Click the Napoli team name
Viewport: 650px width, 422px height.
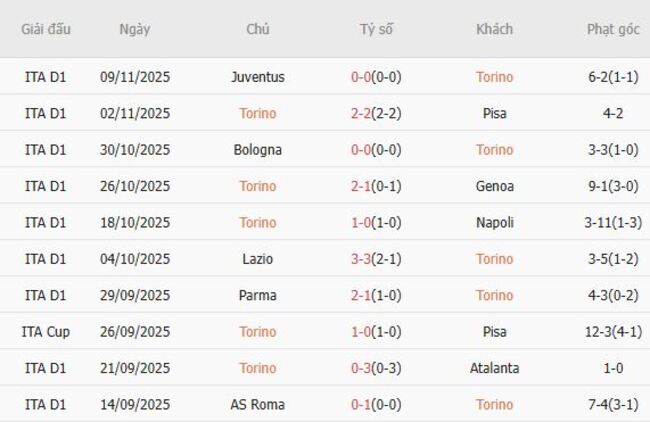[494, 223]
